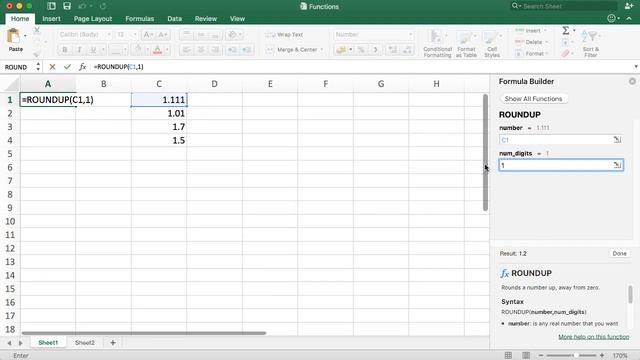Click the Paste clipboard icon
The width and height of the screenshot is (640, 360).
13,36
